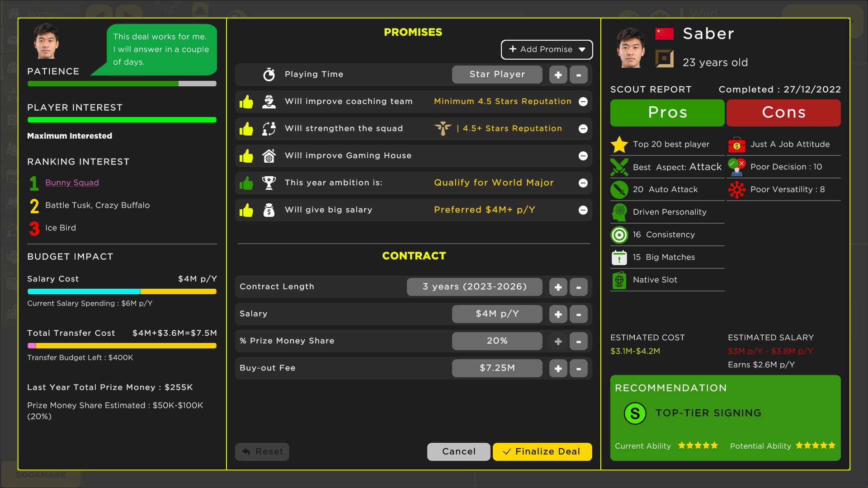Decrease Salary using minus stepper

[x=578, y=314]
